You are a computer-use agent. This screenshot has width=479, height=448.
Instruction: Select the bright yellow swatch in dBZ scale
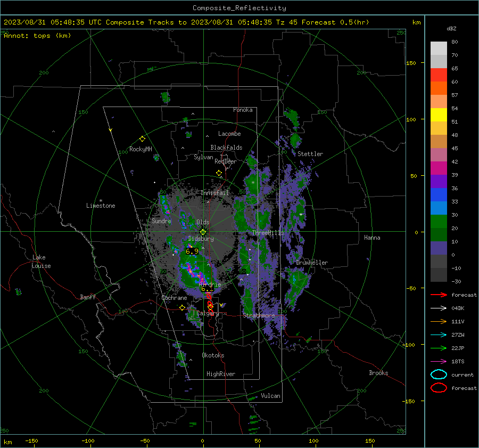click(x=439, y=115)
